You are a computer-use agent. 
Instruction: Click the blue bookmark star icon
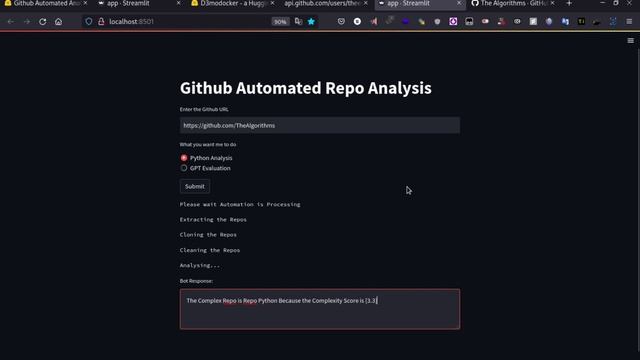[x=311, y=21]
